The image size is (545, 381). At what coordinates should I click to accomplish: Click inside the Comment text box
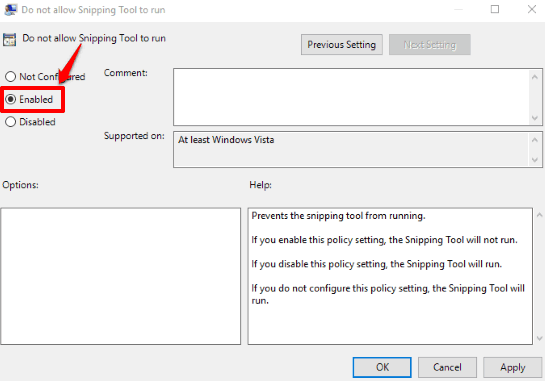(x=351, y=97)
